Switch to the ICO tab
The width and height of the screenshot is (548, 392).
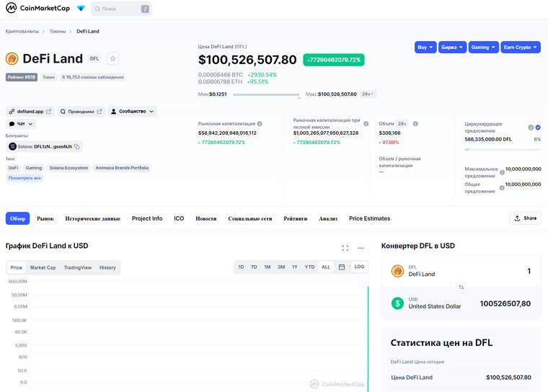[179, 218]
